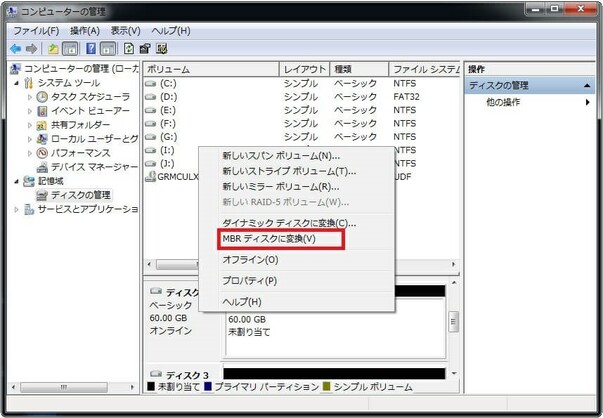Screen dimensions: 603x418
Task: Click the イベント ビューアー icon
Action: [42, 111]
